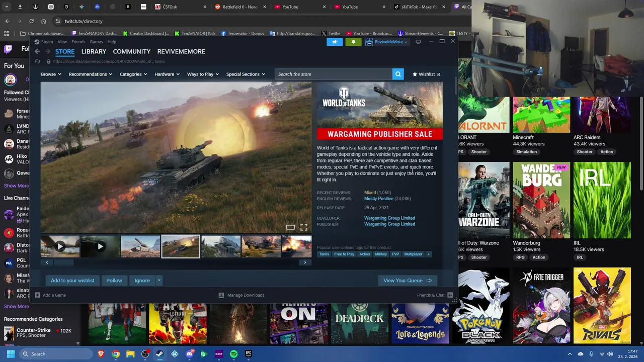Image resolution: width=644 pixels, height=362 pixels.
Task: Open the Steam menu in menu bar
Action: click(47, 42)
